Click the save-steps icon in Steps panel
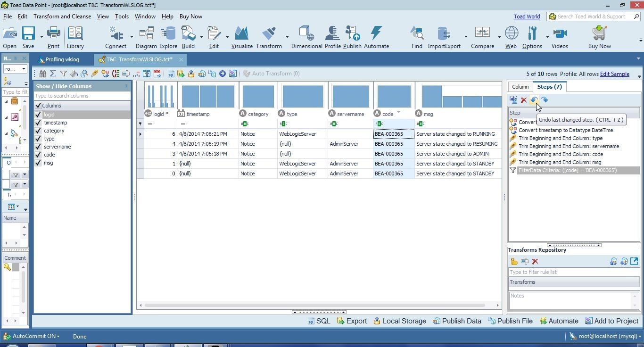Image resolution: width=644 pixels, height=347 pixels. point(513,100)
